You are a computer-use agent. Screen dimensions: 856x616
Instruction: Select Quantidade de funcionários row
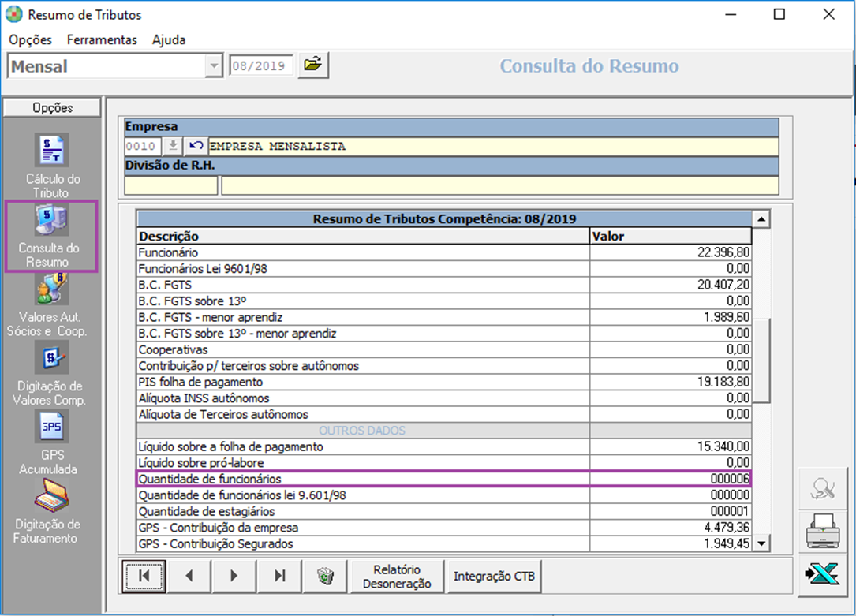[444, 479]
